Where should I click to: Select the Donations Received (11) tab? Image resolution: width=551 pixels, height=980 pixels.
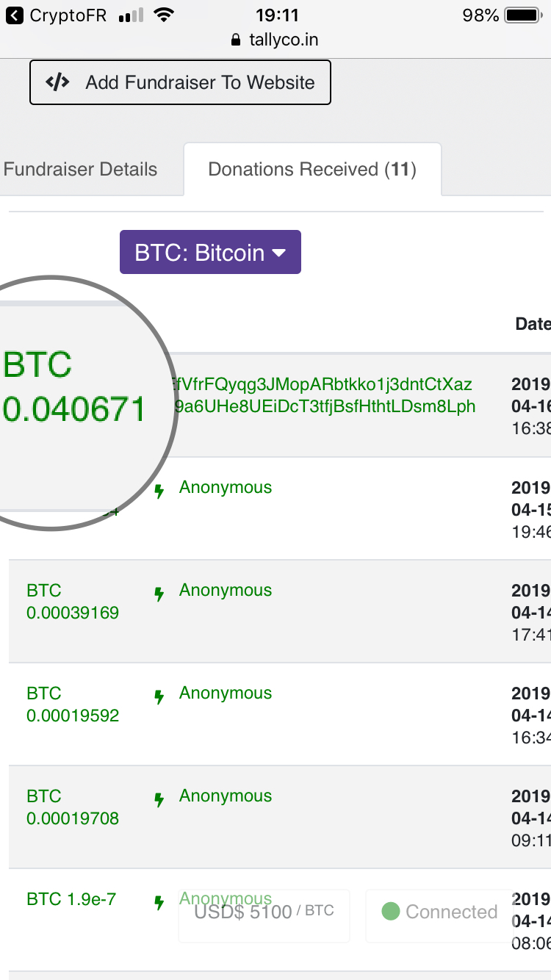(x=312, y=170)
